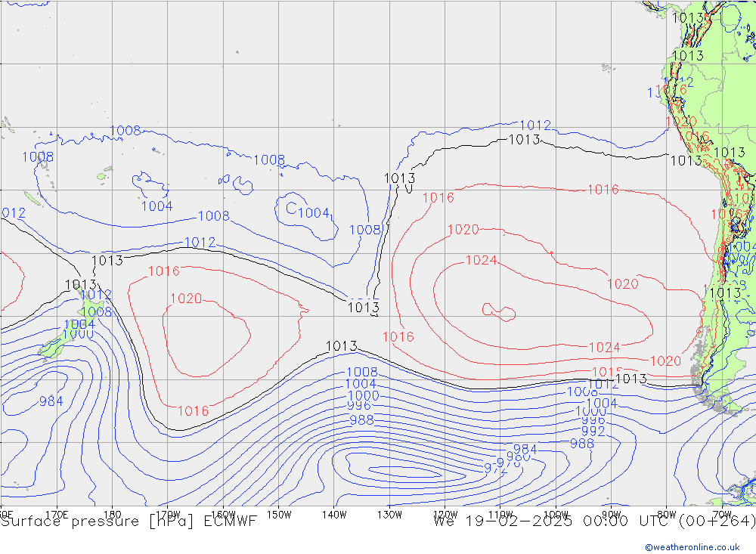Click the 160W longitude label
Screen dimensions: 756x554
tap(223, 515)
